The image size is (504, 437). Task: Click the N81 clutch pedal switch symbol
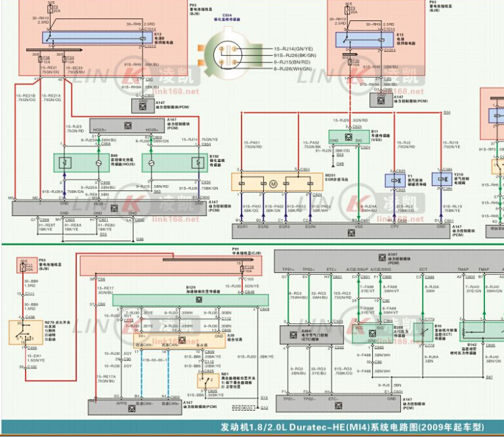207,381
